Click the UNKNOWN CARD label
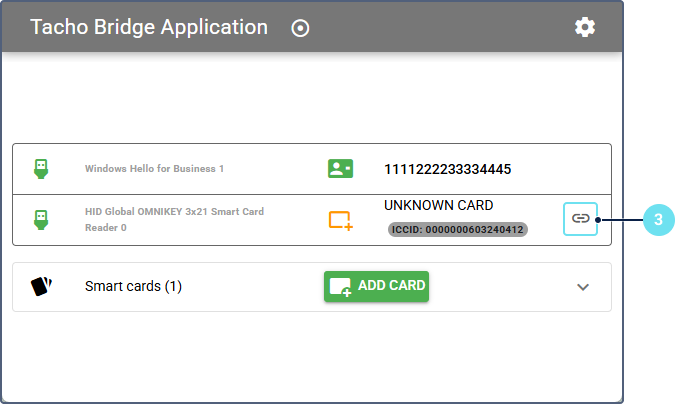The image size is (675, 404). [438, 205]
